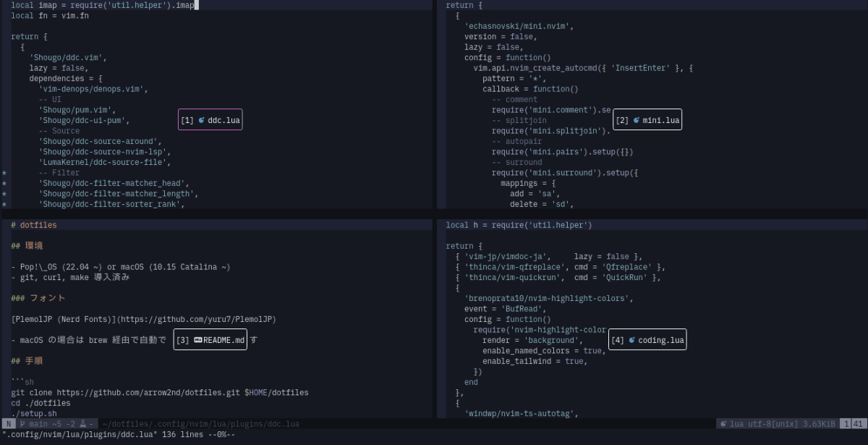Viewport: 868px width, 445px height.
Task: Click the '# dotfiles' heading
Action: tap(34, 225)
